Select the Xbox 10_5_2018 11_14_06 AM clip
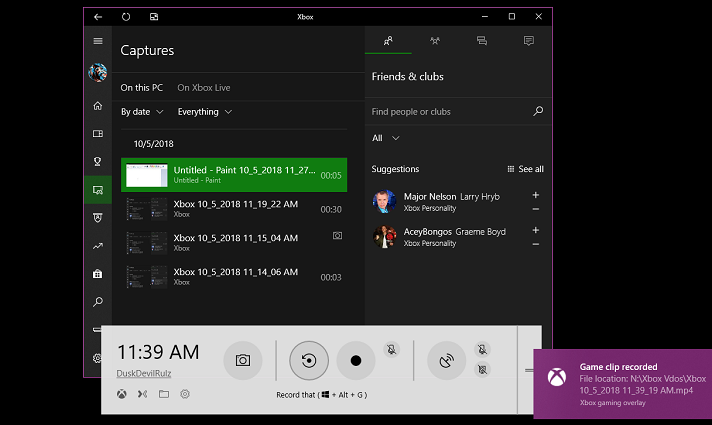The height and width of the screenshot is (425, 712). click(234, 277)
